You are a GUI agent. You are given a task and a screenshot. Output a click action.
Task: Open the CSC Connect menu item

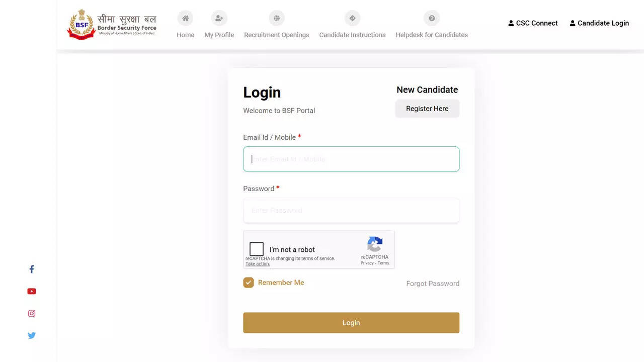[533, 23]
